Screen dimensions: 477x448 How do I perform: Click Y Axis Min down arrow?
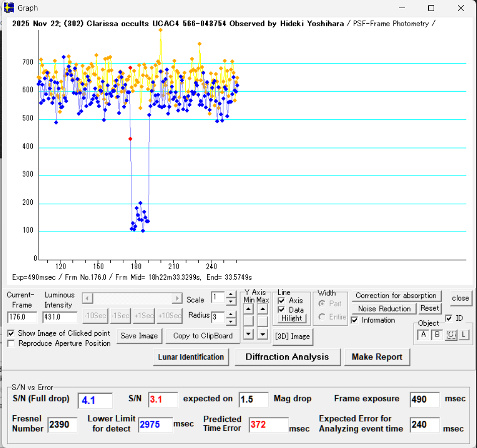pyautogui.click(x=249, y=333)
